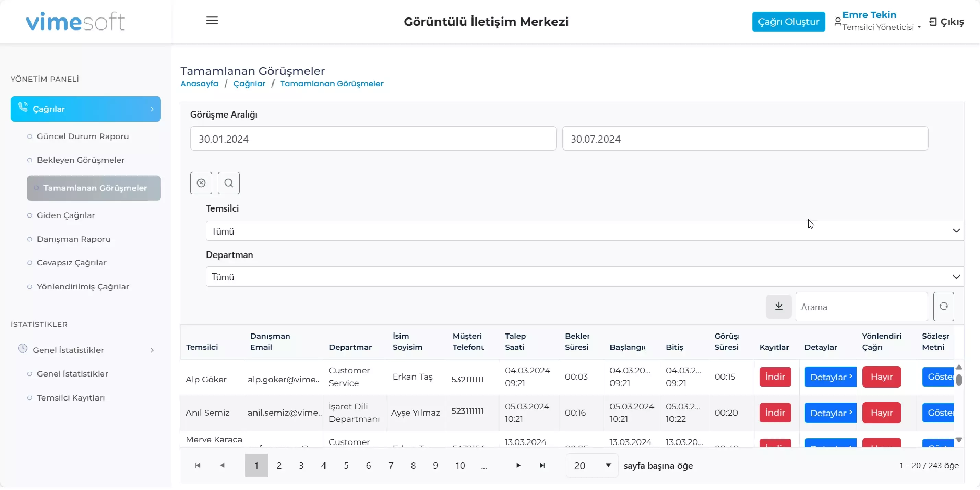The image size is (980, 490).
Task: Open the hamburger menu icon
Action: click(x=212, y=21)
